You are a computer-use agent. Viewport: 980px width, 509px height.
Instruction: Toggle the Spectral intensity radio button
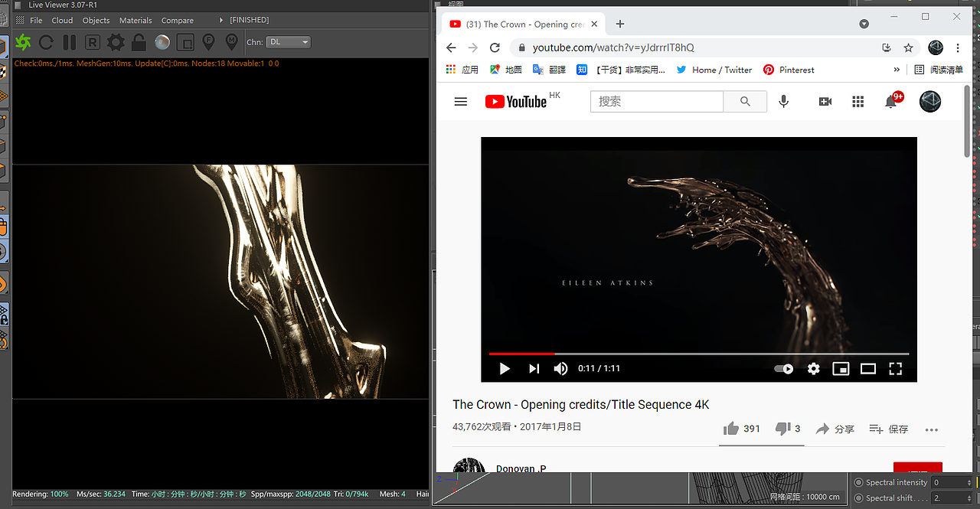coord(858,483)
